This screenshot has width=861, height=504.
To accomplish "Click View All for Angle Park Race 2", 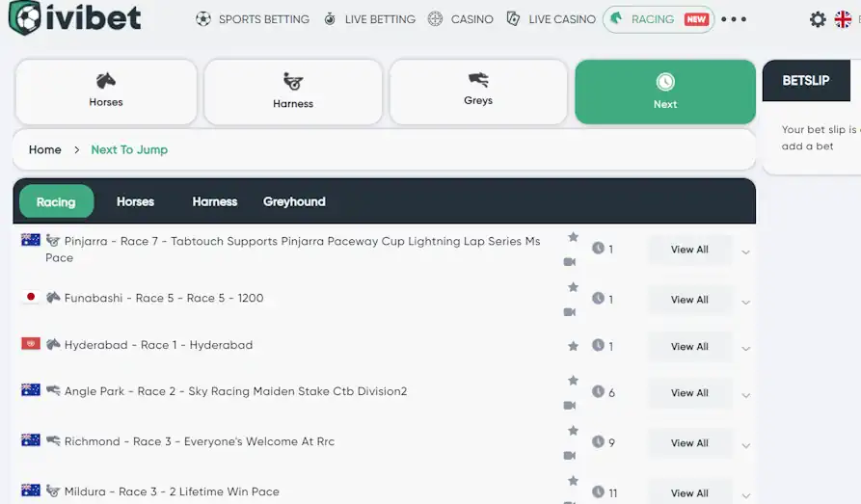I will pyautogui.click(x=689, y=392).
